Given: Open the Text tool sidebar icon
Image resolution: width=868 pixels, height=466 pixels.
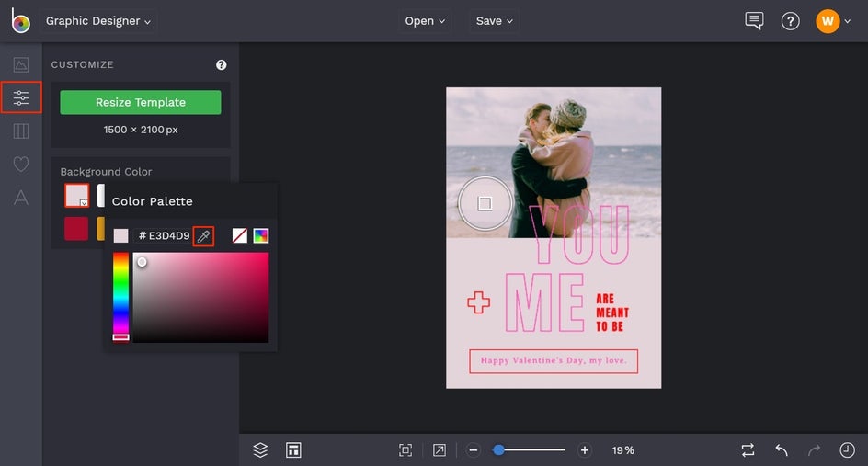Looking at the screenshot, I should 21,198.
